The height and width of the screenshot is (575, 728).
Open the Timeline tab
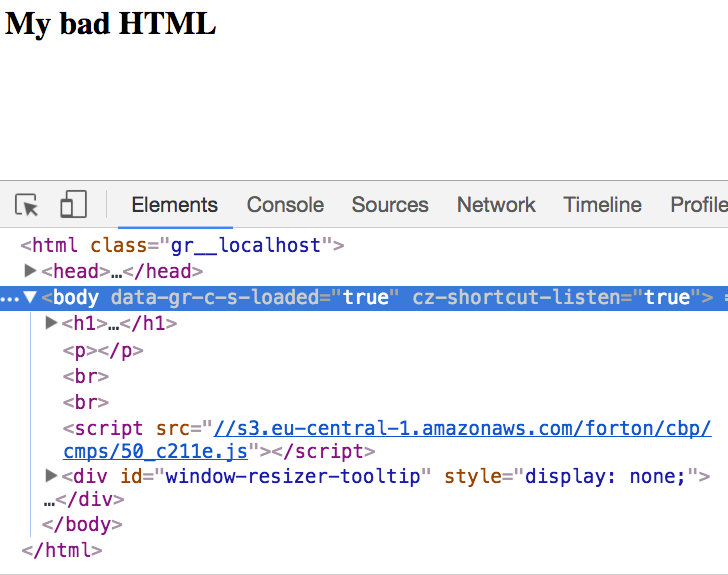point(602,205)
